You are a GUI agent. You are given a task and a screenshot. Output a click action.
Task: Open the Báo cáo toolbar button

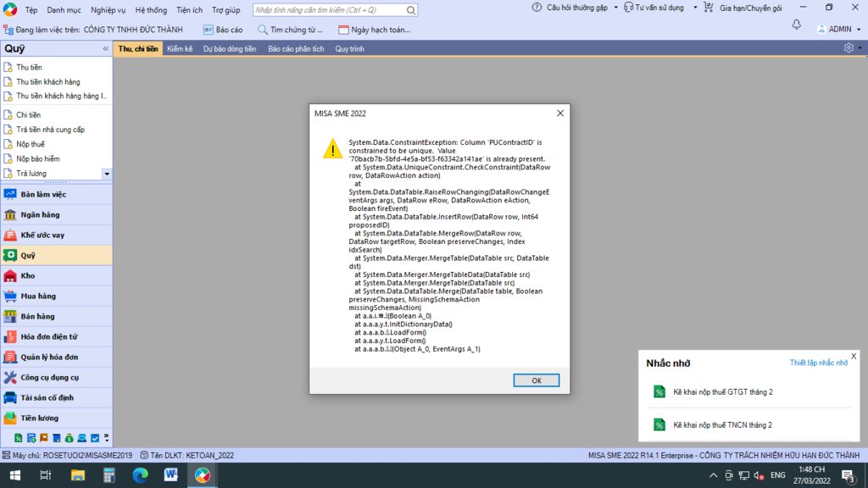point(223,30)
